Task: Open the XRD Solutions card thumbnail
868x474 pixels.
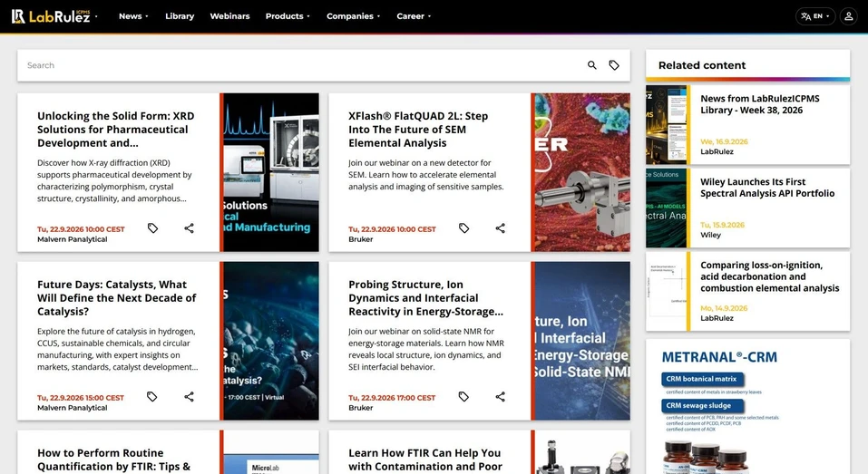Action: pos(270,172)
